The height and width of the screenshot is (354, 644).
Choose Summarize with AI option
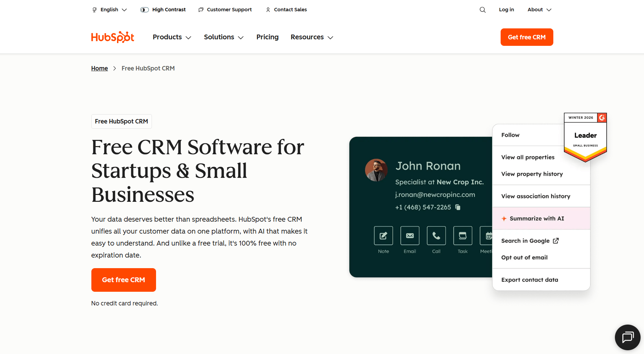pyautogui.click(x=541, y=219)
